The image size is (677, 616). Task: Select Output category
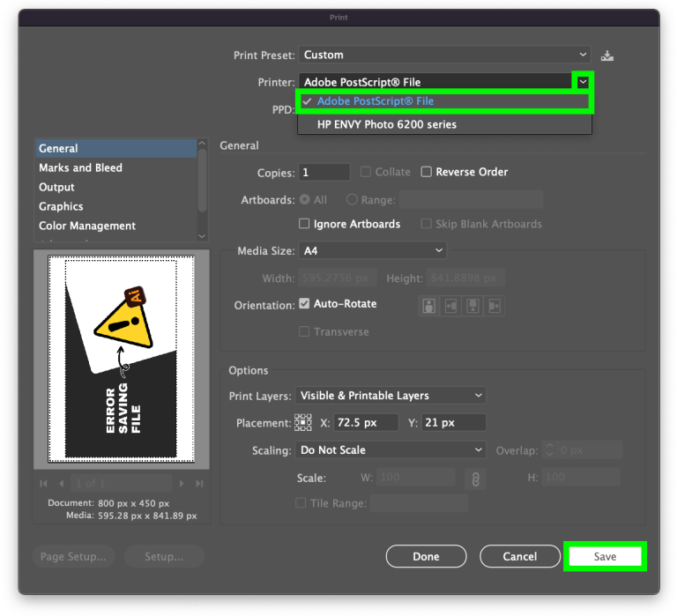pos(115,187)
